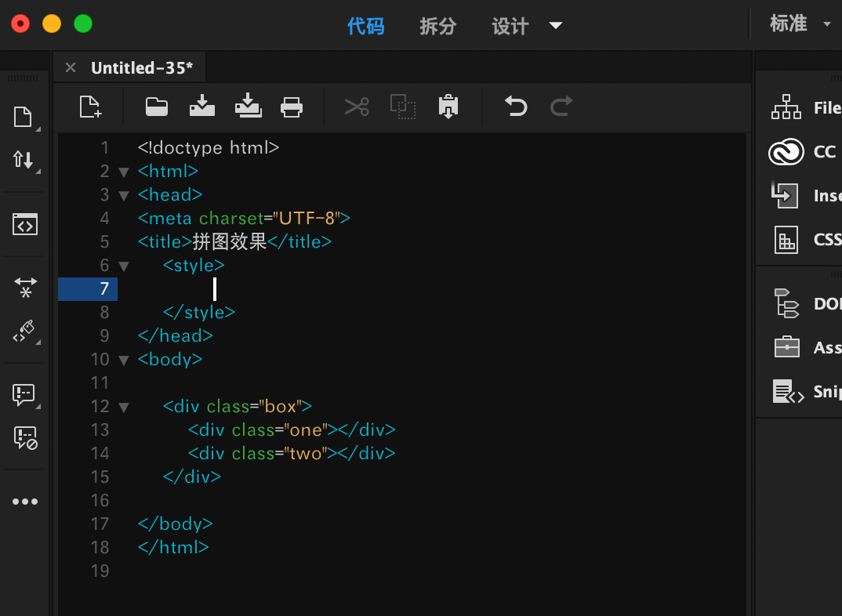The height and width of the screenshot is (616, 842).
Task: Open a file with the folder icon
Action: (x=157, y=107)
